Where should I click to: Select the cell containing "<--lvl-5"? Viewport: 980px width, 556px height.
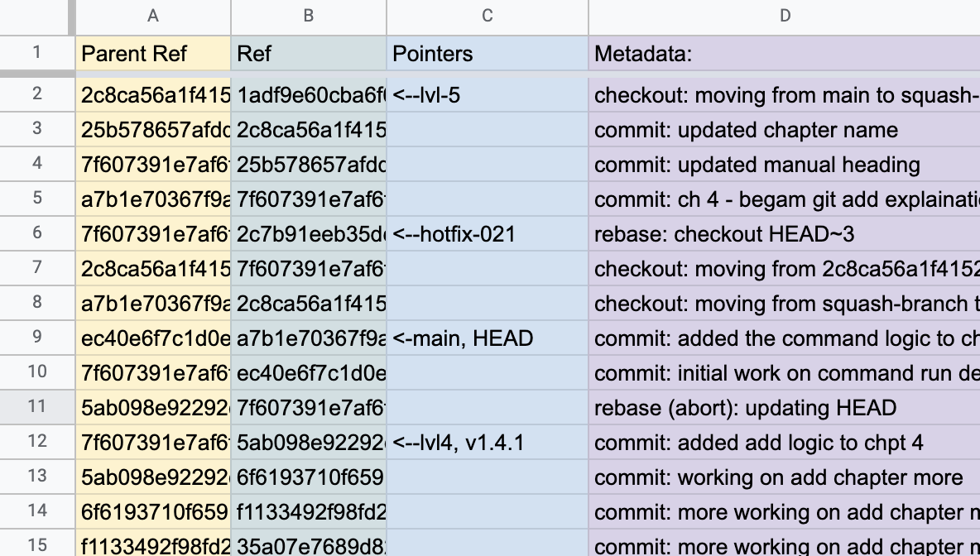coord(488,95)
